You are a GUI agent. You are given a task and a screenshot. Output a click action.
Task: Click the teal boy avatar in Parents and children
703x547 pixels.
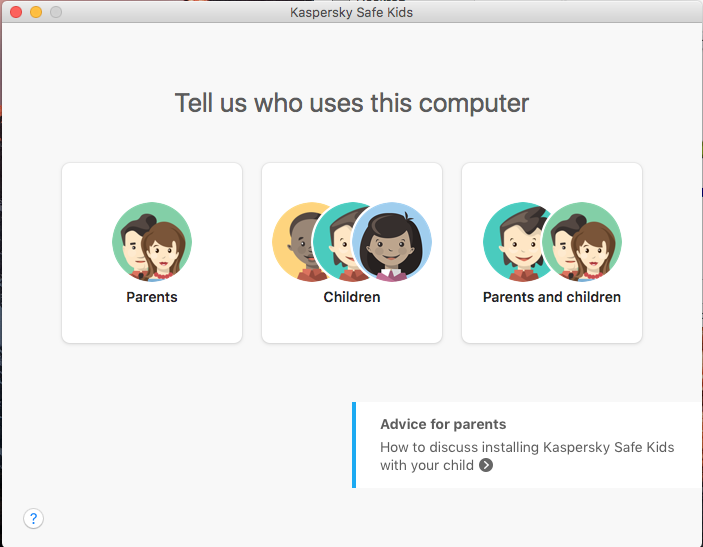(x=513, y=242)
